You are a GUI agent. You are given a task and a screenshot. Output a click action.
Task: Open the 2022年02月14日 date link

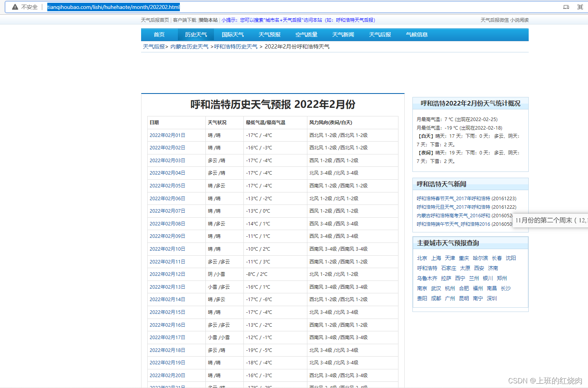tap(167, 300)
